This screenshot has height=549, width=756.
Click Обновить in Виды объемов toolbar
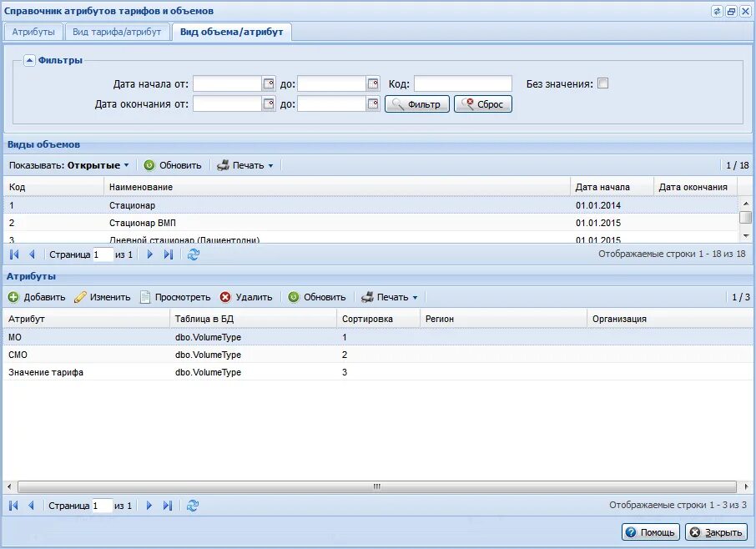tap(173, 165)
